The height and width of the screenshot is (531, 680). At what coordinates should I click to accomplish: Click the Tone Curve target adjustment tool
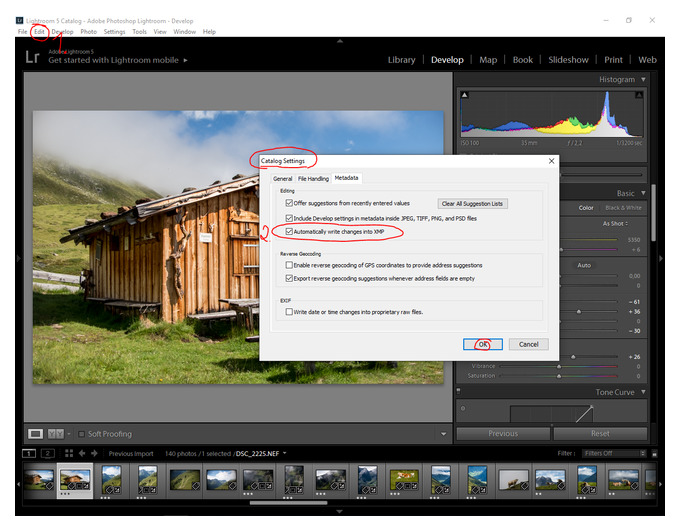pyautogui.click(x=463, y=408)
